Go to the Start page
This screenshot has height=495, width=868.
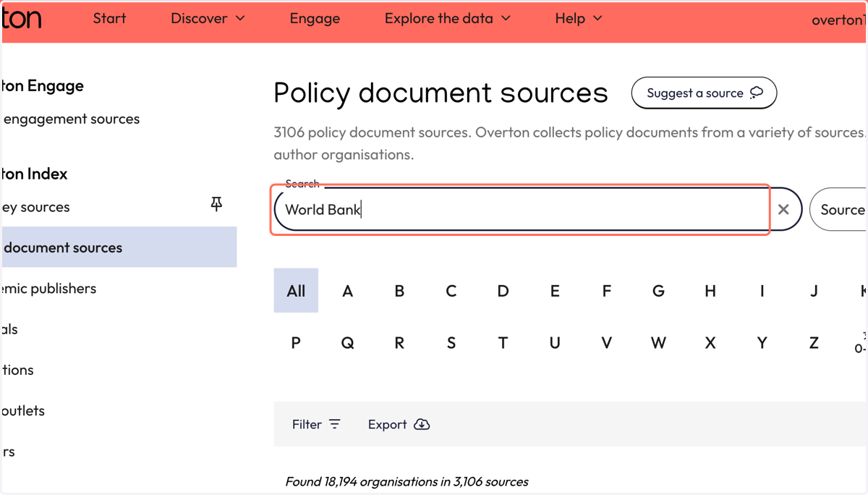(x=109, y=19)
